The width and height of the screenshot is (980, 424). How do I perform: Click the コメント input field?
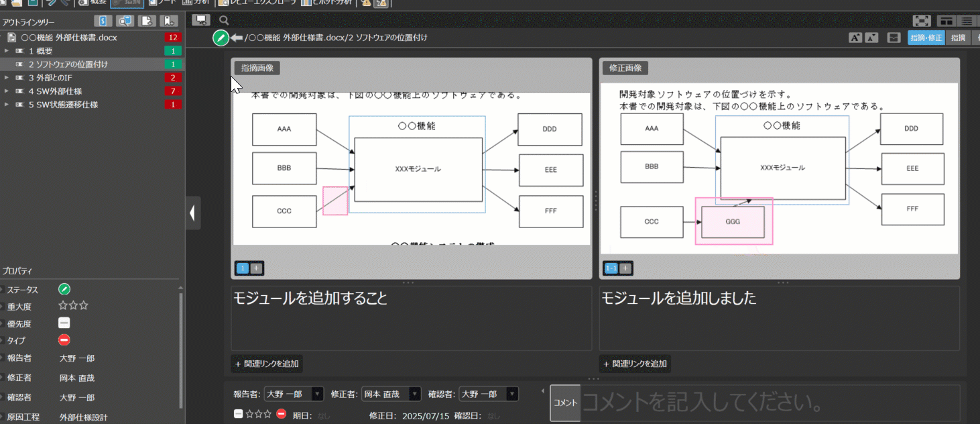coord(769,403)
